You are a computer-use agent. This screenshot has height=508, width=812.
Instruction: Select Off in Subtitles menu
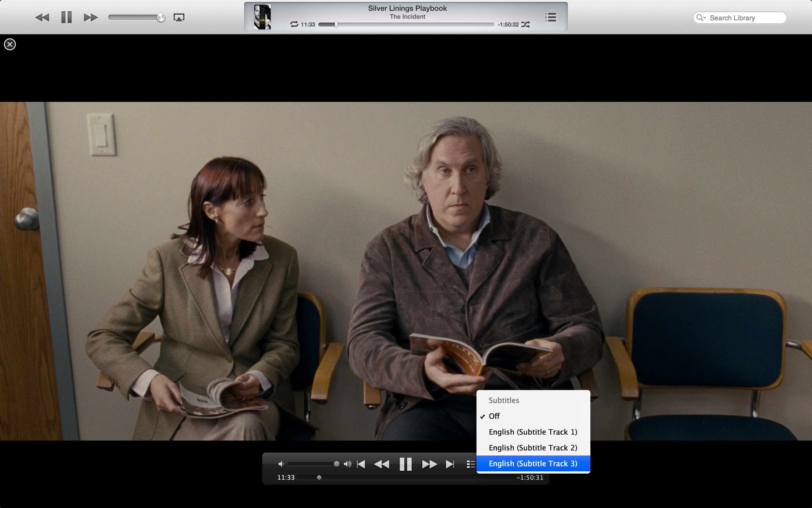click(533, 416)
